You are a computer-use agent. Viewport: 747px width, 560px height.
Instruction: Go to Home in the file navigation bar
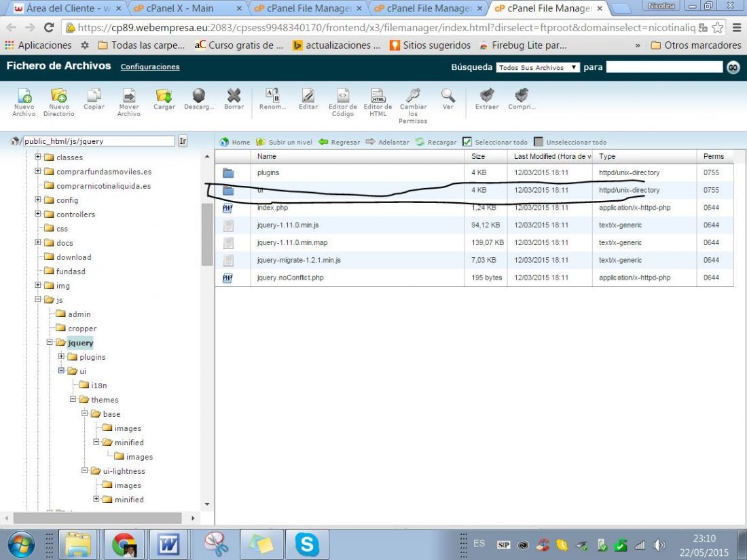[x=234, y=142]
